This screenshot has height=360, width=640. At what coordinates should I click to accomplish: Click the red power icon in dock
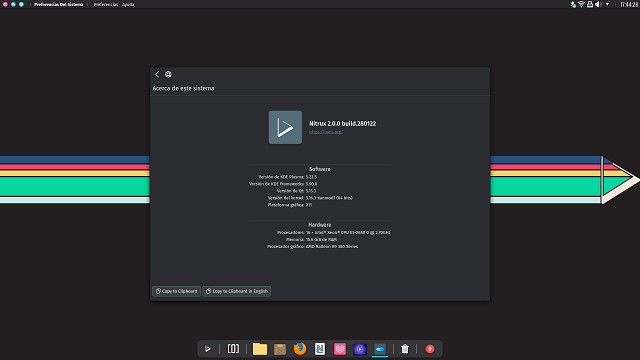pyautogui.click(x=430, y=349)
